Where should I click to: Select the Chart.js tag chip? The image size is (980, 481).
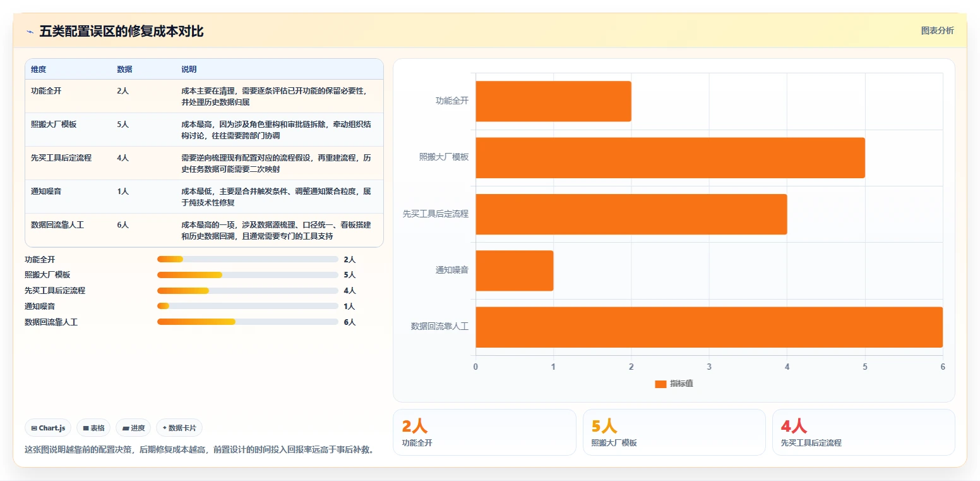[x=49, y=428]
